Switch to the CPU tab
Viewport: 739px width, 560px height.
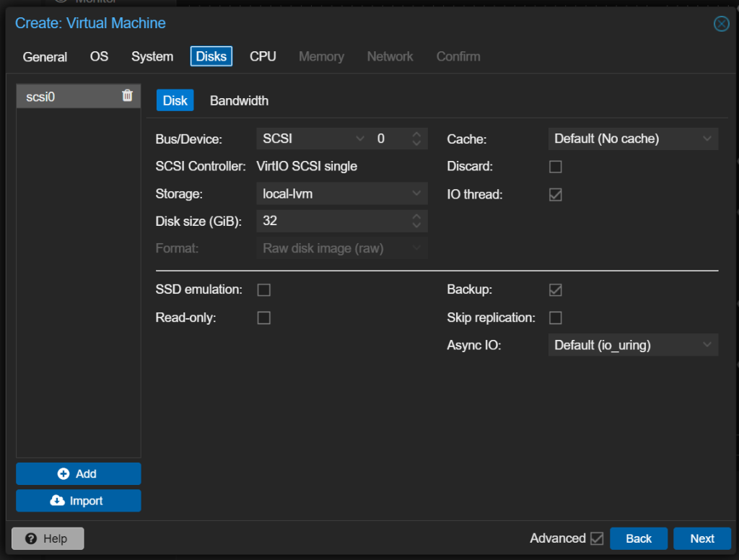tap(263, 56)
